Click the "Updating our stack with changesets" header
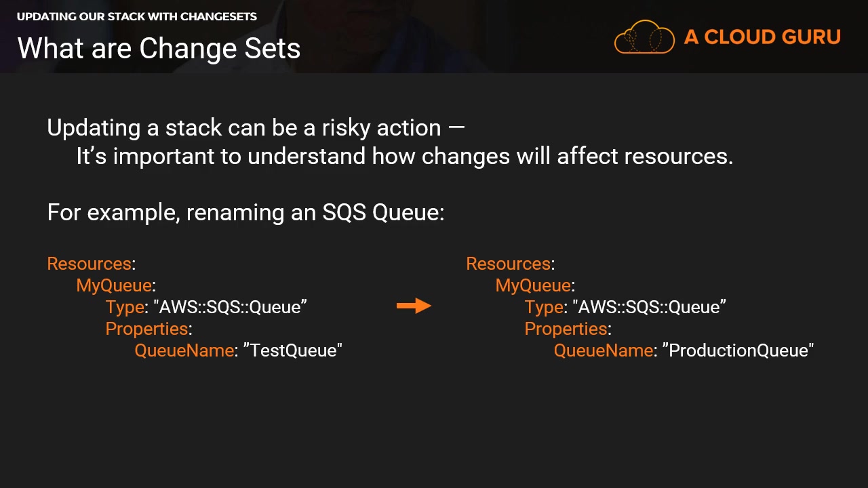 (137, 16)
